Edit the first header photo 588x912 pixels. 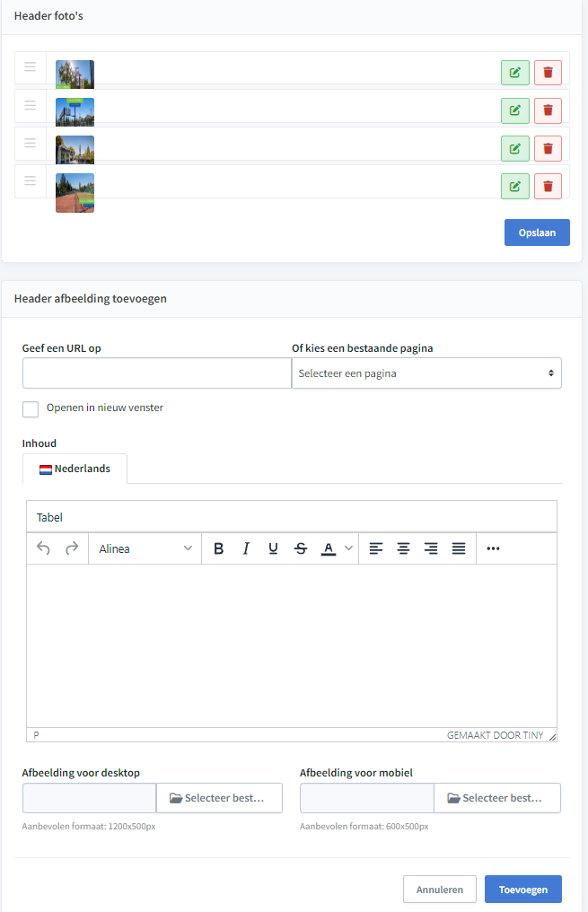pos(514,73)
